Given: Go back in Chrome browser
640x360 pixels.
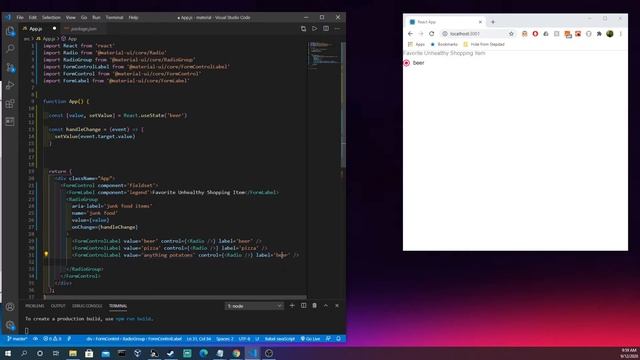Looking at the screenshot, I should [410, 34].
